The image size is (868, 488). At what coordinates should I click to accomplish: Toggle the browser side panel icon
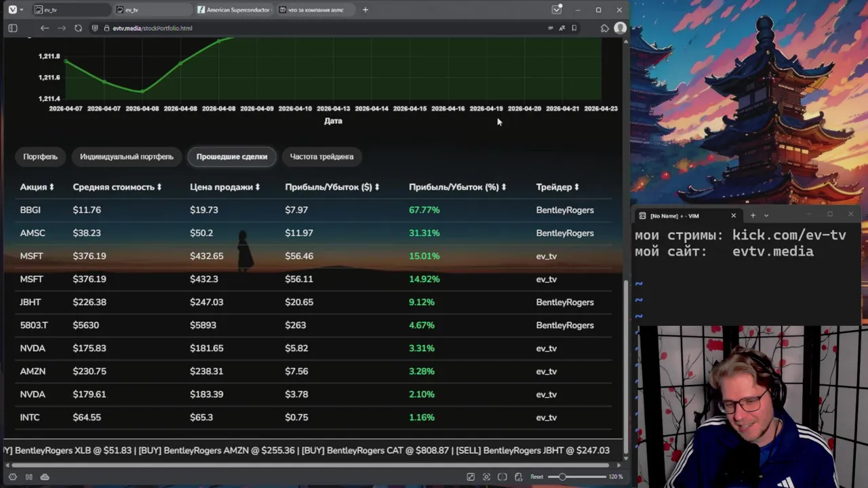tap(12, 28)
